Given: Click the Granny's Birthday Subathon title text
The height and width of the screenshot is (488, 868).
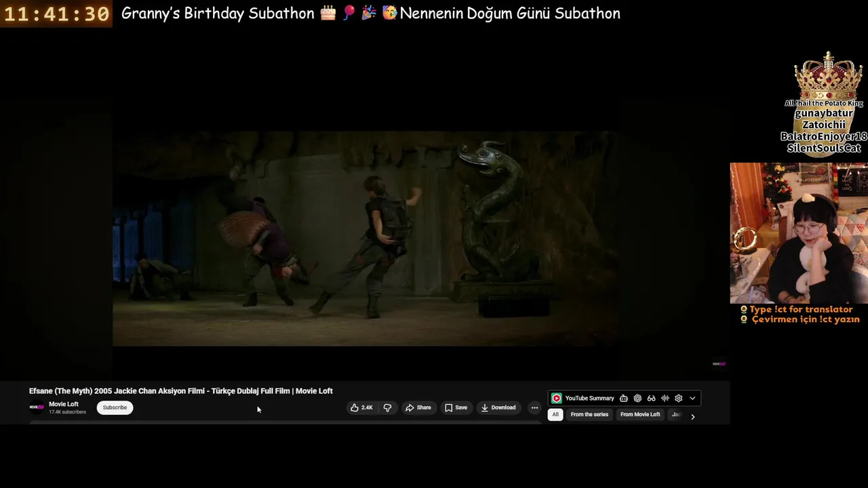Looking at the screenshot, I should point(218,14).
